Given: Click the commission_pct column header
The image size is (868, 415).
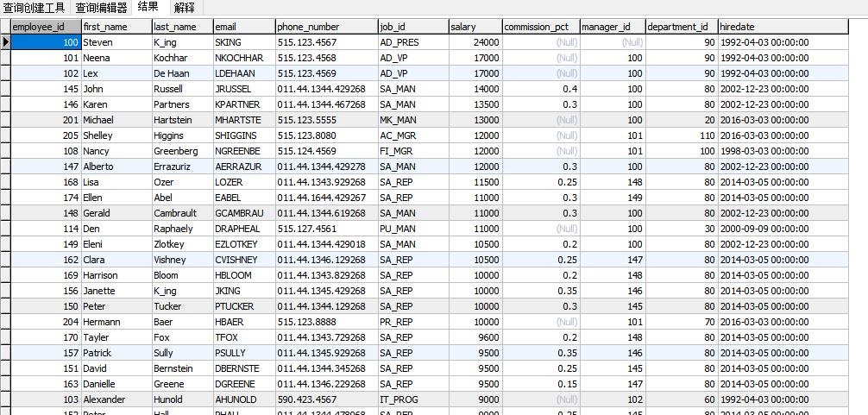Looking at the screenshot, I should (541, 27).
